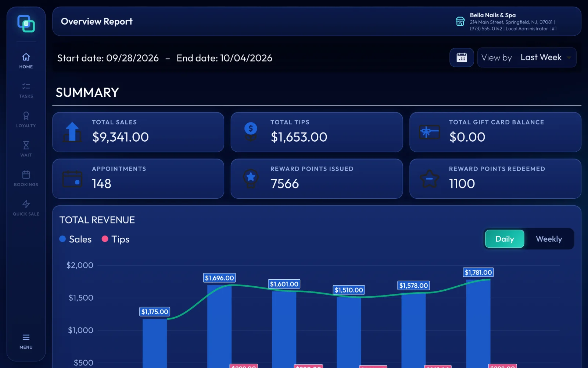Viewport: 588px width, 368px height.
Task: Go to Home in the sidebar
Action: click(x=26, y=61)
